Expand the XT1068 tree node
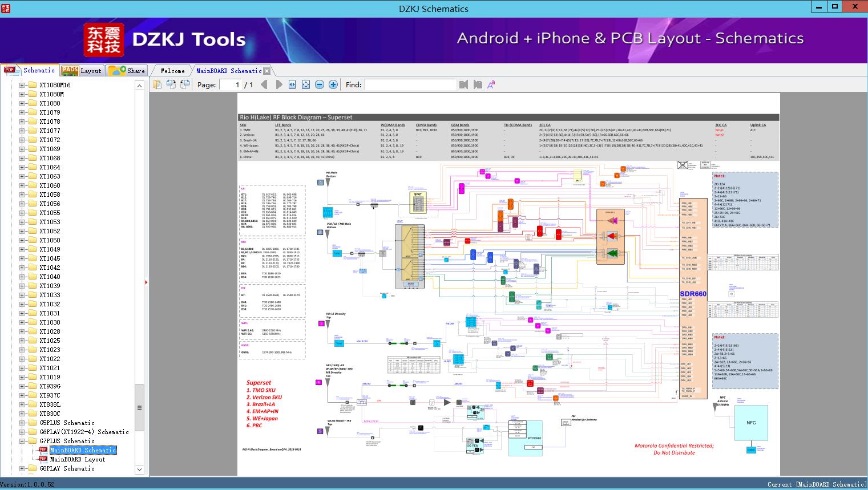The width and height of the screenshot is (868, 490). tap(22, 158)
